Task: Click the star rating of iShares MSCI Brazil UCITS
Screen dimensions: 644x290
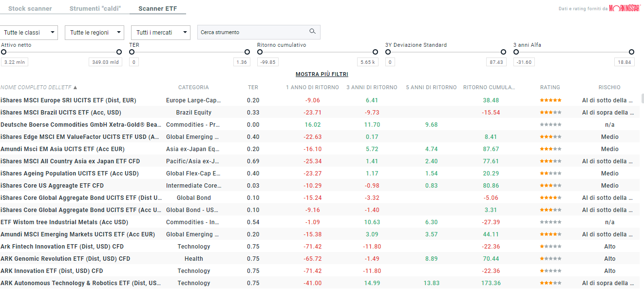Action: [550, 112]
